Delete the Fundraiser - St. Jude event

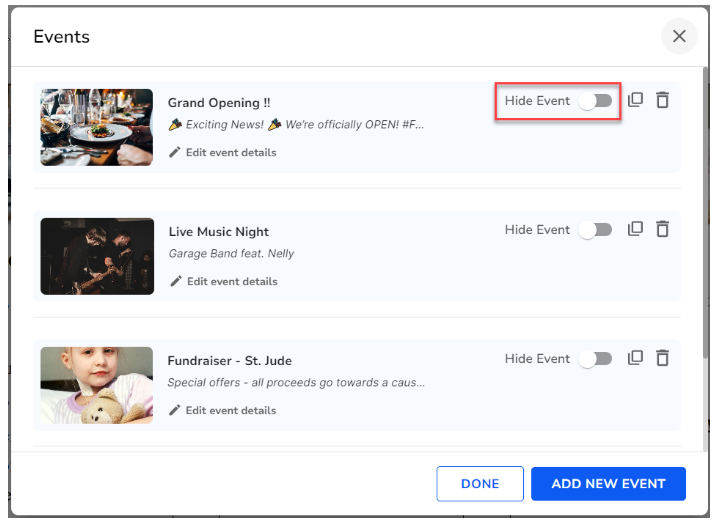click(662, 358)
